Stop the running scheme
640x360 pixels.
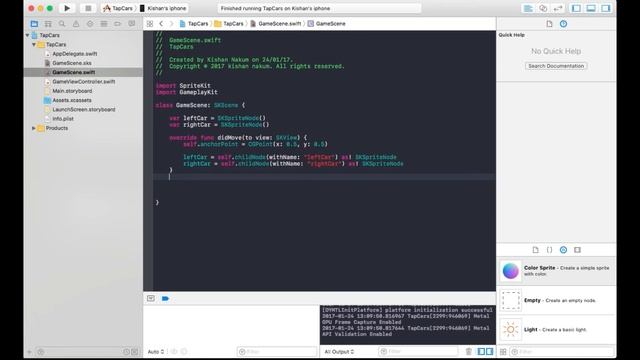(88, 8)
